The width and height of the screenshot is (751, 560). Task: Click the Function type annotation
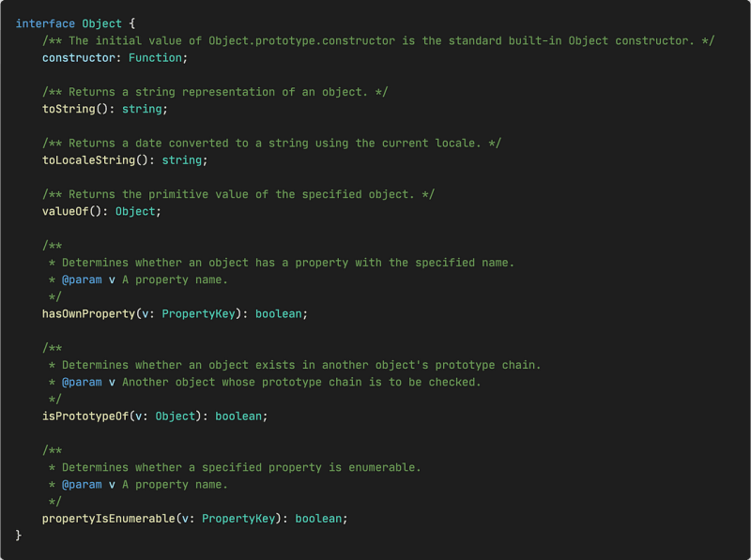(155, 57)
